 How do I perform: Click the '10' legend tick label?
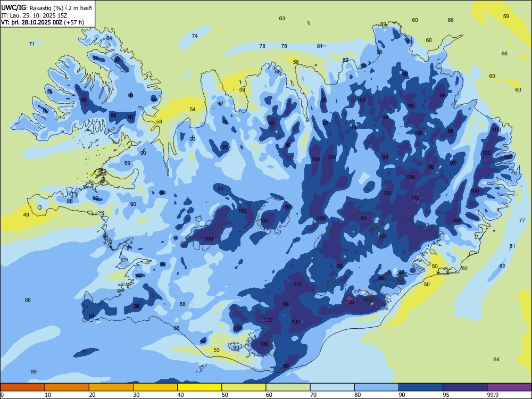48,395
